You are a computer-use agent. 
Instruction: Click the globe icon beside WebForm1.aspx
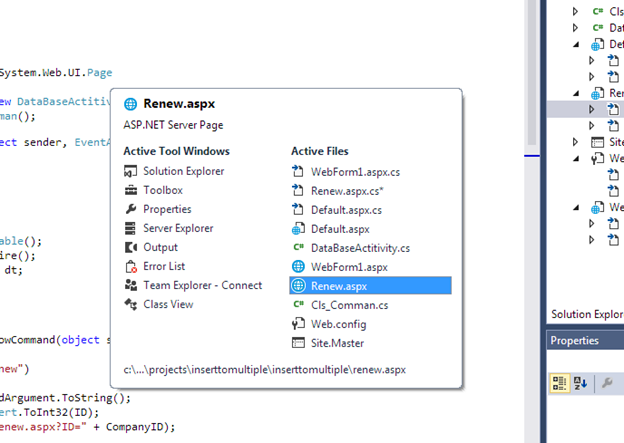[298, 266]
